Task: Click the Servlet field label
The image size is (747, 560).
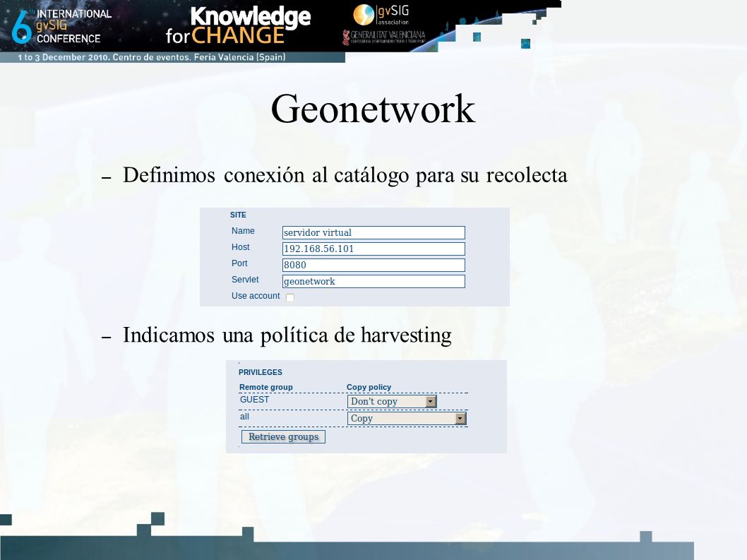Action: point(245,279)
